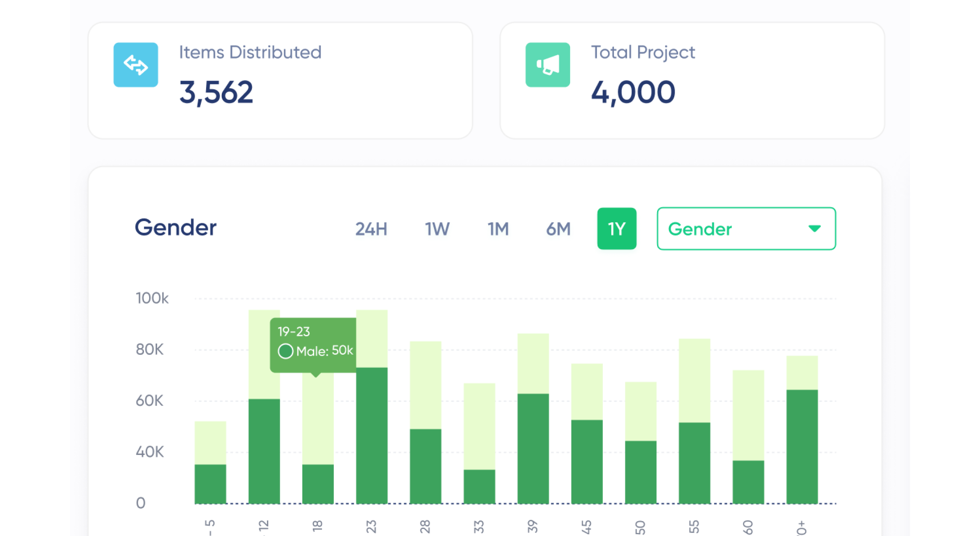
Task: Switch chart range to 24H
Action: coord(371,229)
